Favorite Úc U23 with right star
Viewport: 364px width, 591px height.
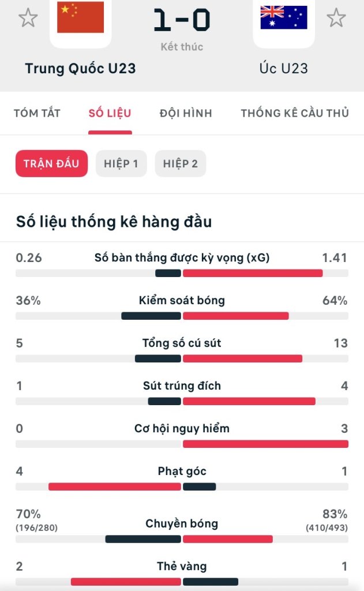tap(336, 18)
